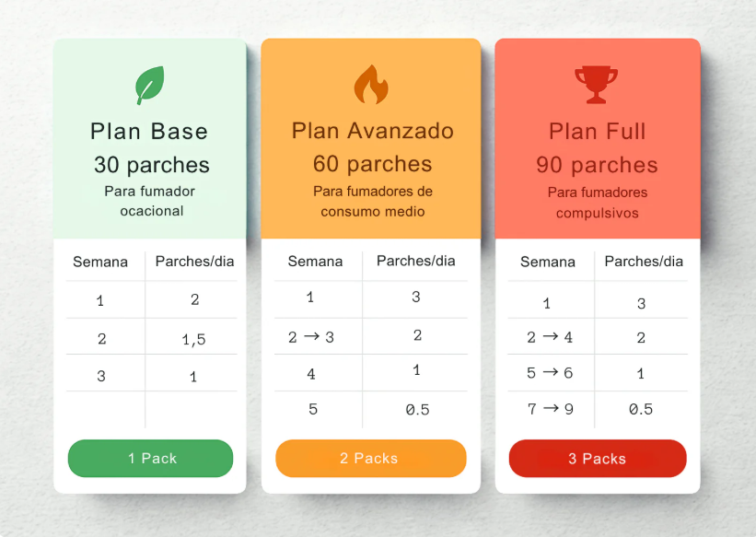Click Semana header in Plan Base table

tap(100, 262)
